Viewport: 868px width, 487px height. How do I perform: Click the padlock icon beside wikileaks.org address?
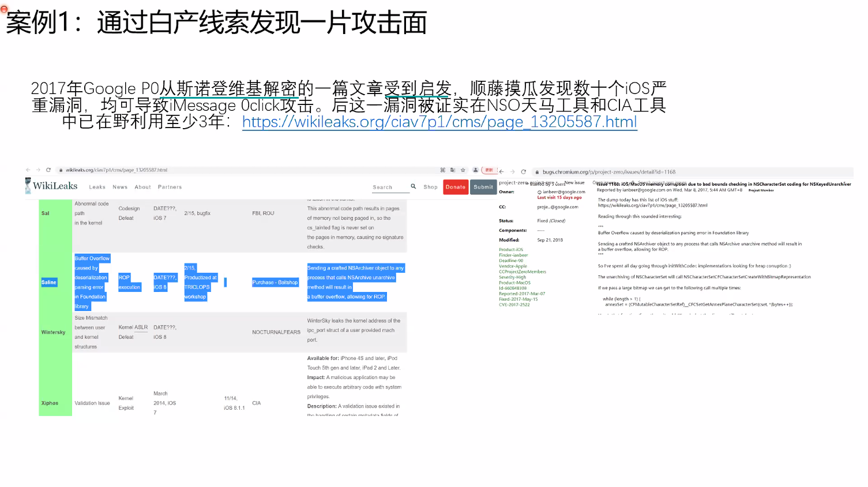pos(61,170)
